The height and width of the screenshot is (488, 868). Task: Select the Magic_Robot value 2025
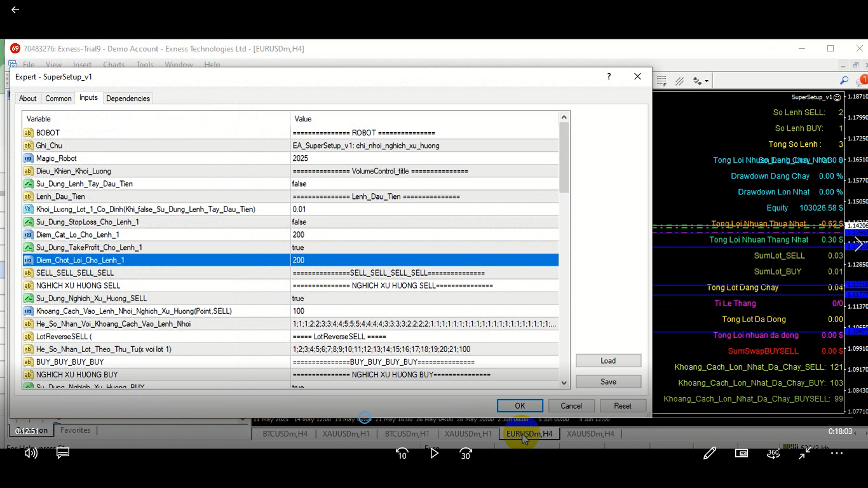(x=424, y=158)
